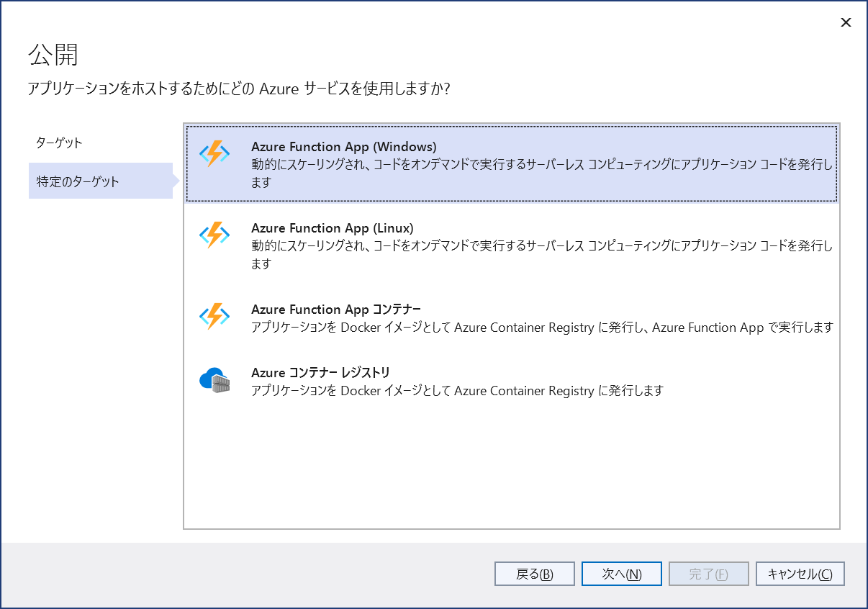Pick the Azure Function App コンテナー title
Image resolution: width=868 pixels, height=609 pixels.
(x=335, y=310)
